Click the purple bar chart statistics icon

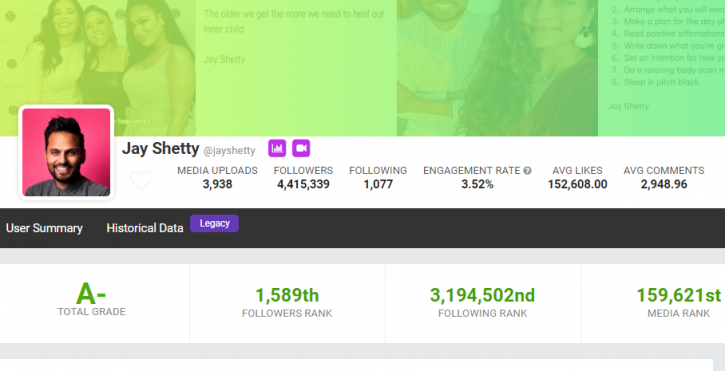277,148
